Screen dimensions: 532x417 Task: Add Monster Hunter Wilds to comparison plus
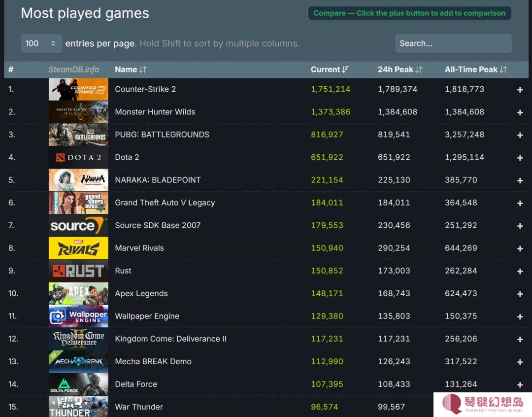(520, 112)
